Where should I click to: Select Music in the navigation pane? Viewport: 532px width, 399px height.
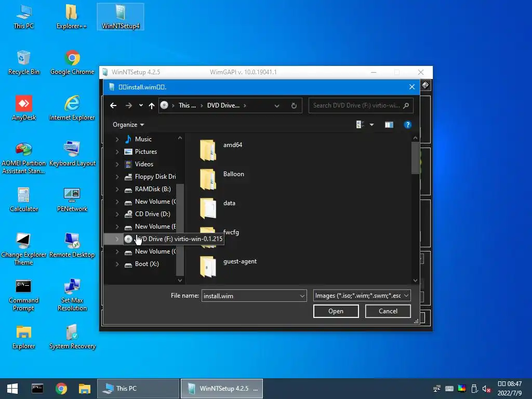coord(138,139)
